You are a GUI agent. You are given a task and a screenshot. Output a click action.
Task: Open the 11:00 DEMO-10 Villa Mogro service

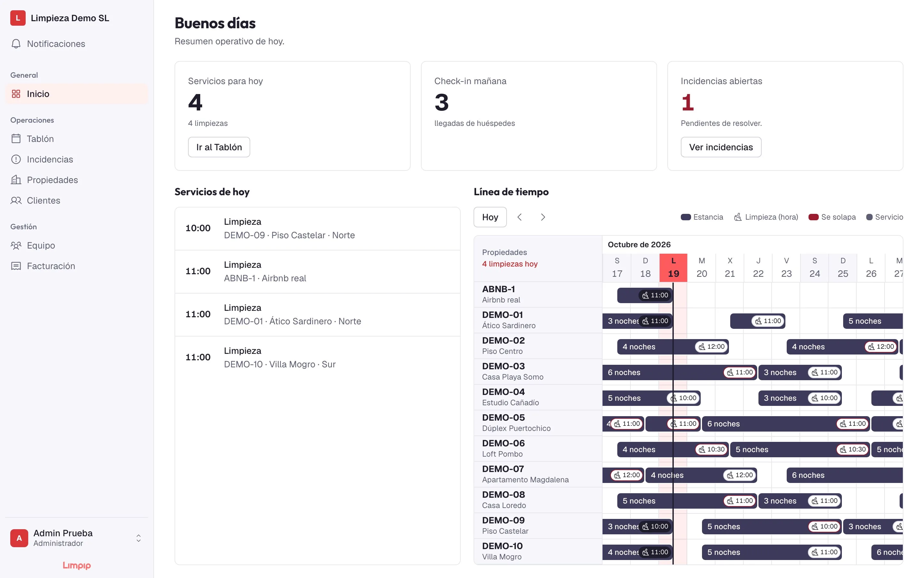317,358
